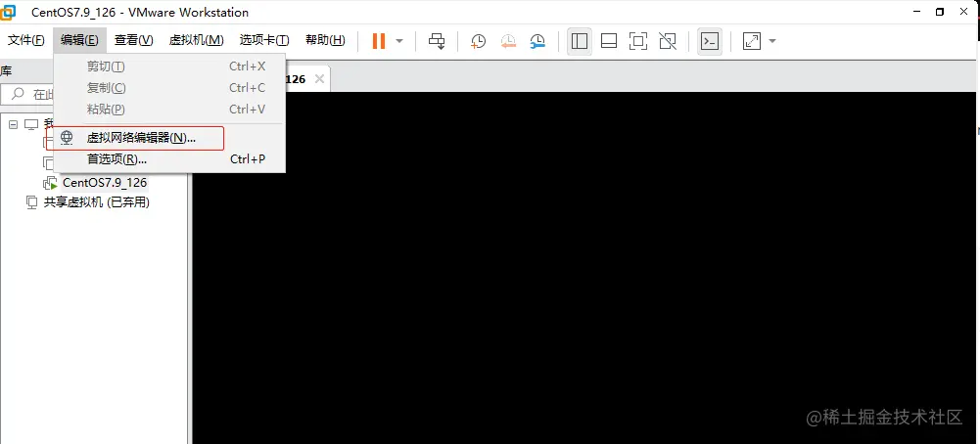Revert to snapshot toolbar icon
The image size is (980, 444).
tap(508, 41)
